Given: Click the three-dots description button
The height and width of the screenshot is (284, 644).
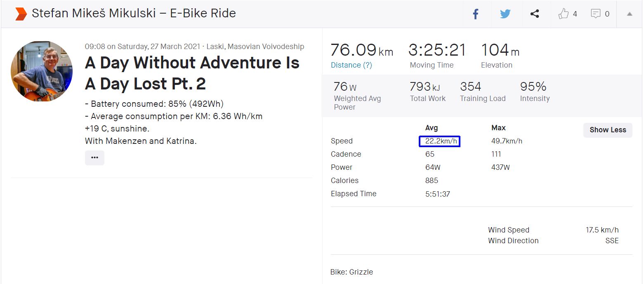Looking at the screenshot, I should point(94,158).
